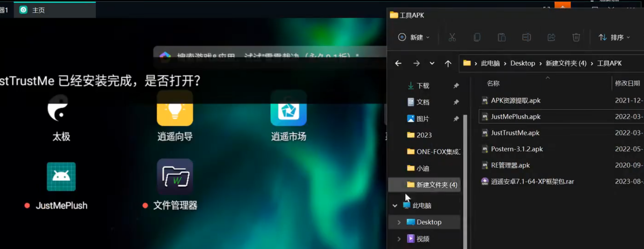Expand the Desktop tree node
Image resolution: width=644 pixels, height=249 pixels.
click(x=399, y=222)
